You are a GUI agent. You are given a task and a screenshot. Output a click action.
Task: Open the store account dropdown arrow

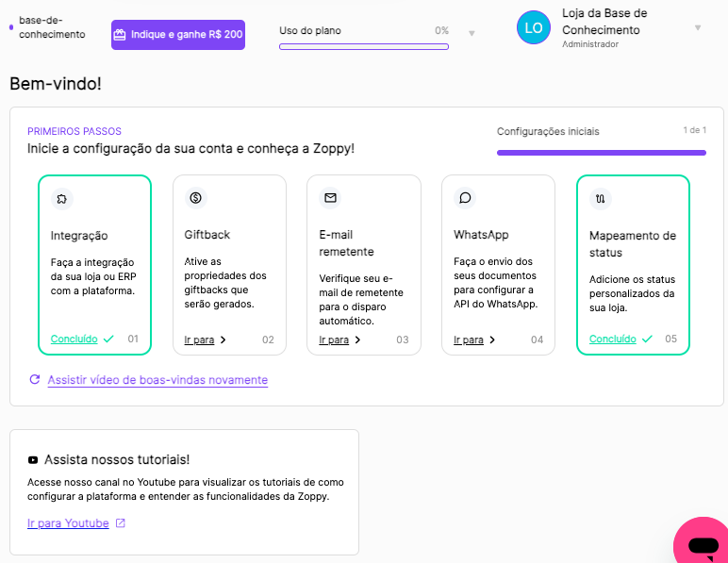[x=698, y=28]
